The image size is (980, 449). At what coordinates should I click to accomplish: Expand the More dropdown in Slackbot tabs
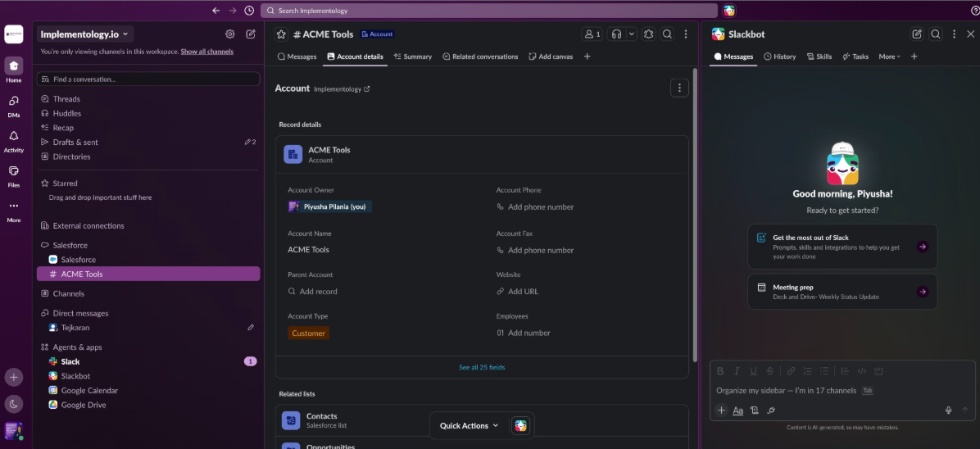point(889,57)
